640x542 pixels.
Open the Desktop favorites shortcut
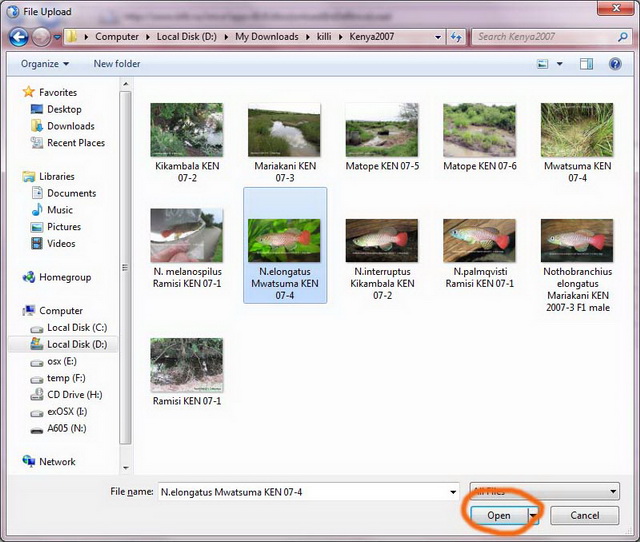click(x=64, y=109)
